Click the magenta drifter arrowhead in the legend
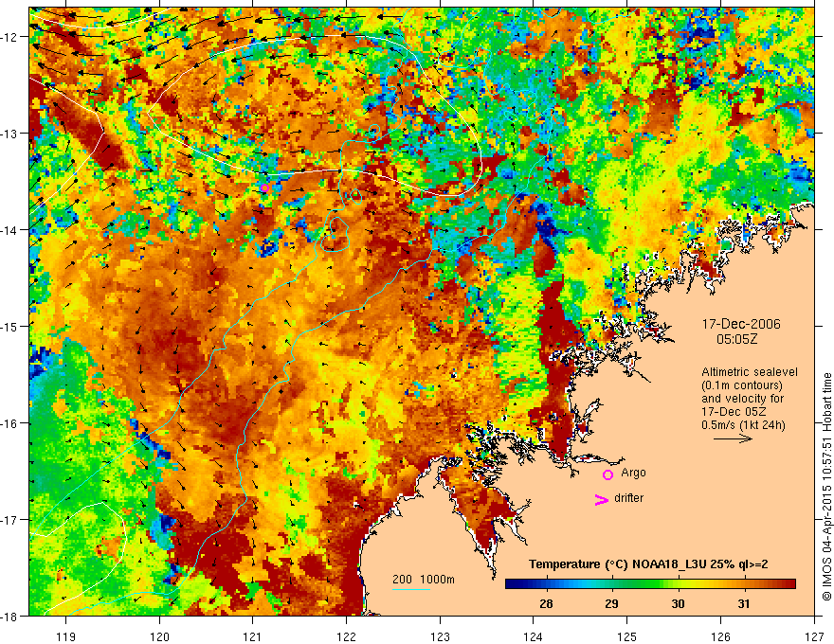 (602, 499)
